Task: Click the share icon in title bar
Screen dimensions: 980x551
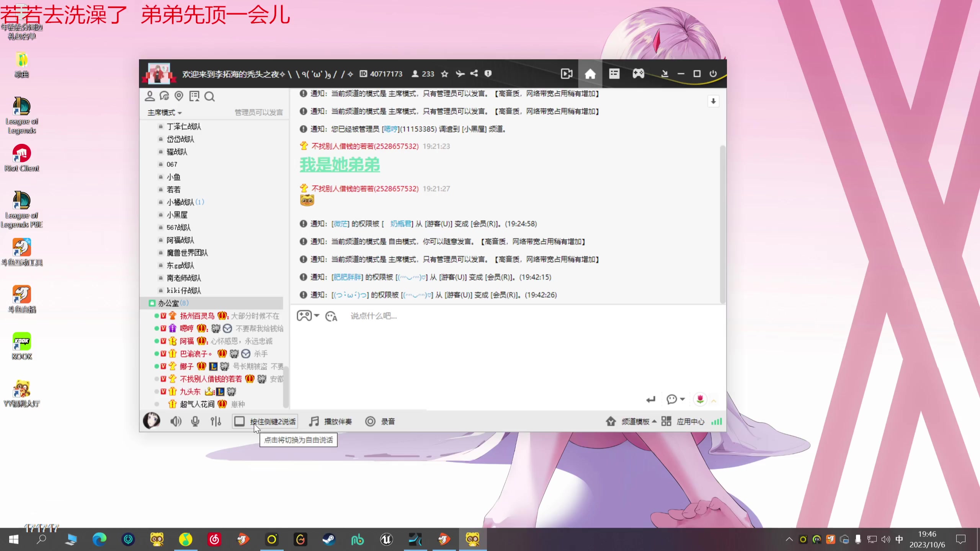Action: pos(474,73)
